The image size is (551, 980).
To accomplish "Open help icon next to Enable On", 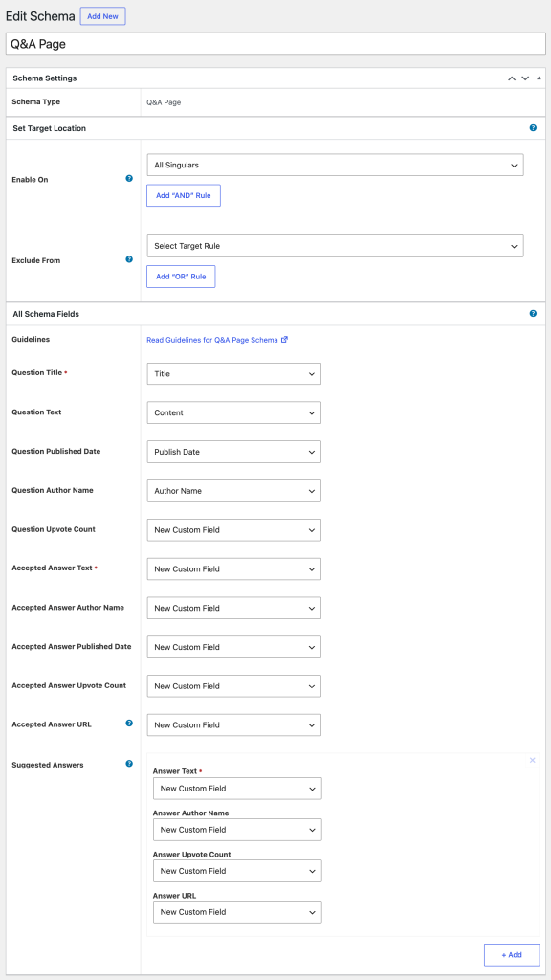I will tap(129, 178).
